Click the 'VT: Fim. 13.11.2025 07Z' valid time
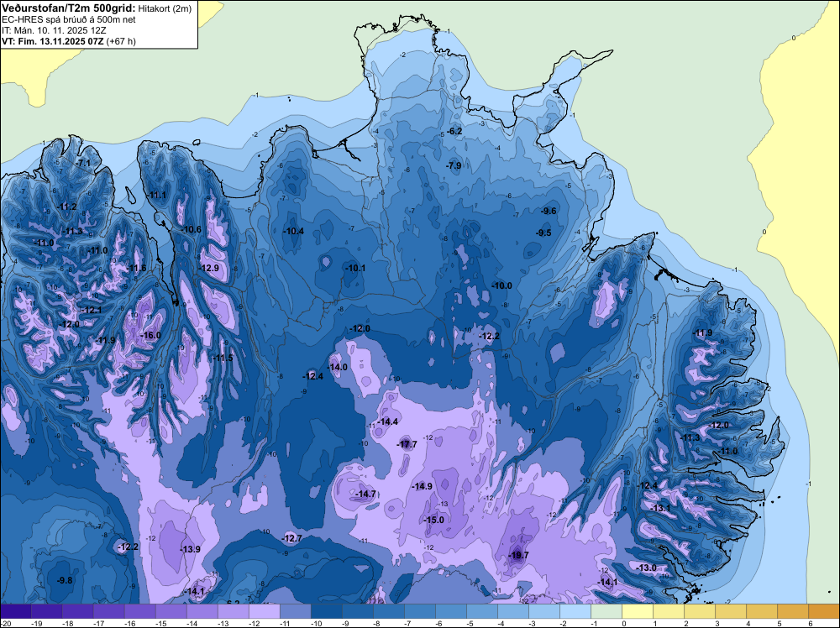The width and height of the screenshot is (840, 628). tap(53, 41)
